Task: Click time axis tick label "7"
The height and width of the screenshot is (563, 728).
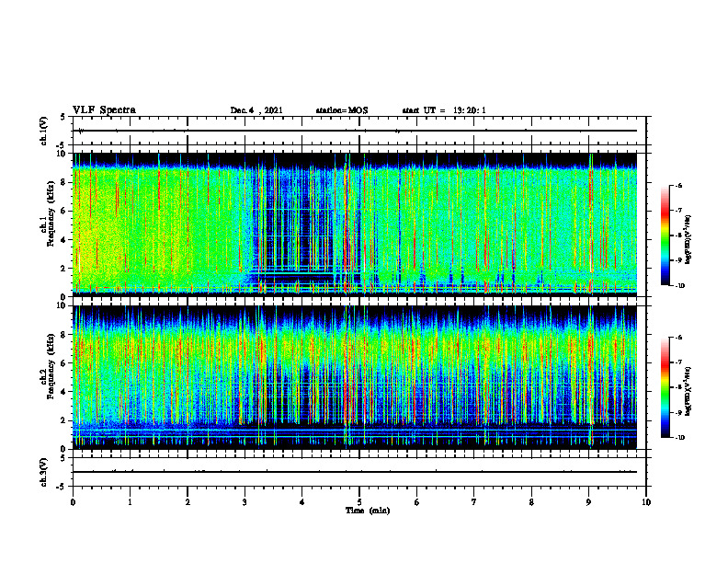Action: pos(474,502)
